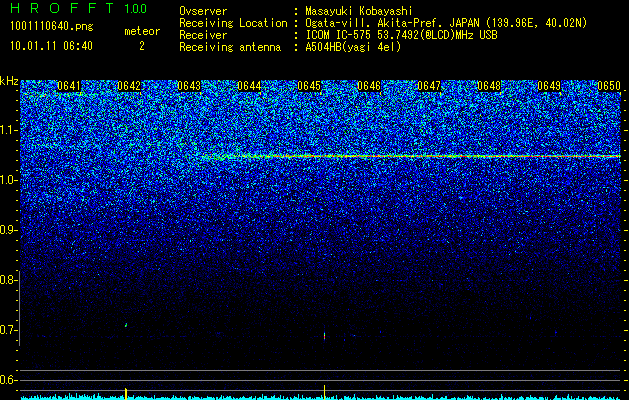Click the meteor count value 2
Image resolution: width=629 pixels, height=400 pixels.
pyautogui.click(x=142, y=46)
